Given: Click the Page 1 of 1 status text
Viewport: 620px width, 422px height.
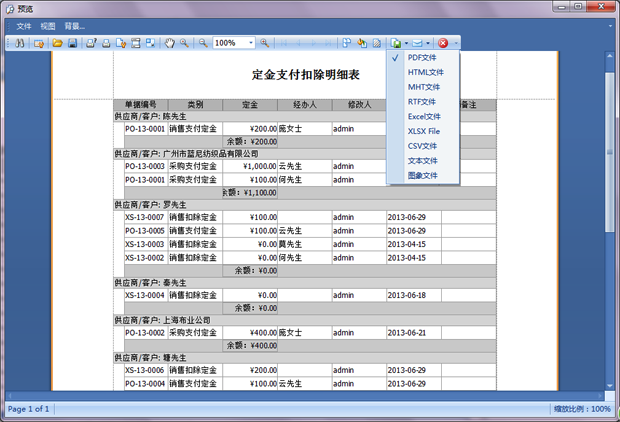Looking at the screenshot, I should pos(28,409).
